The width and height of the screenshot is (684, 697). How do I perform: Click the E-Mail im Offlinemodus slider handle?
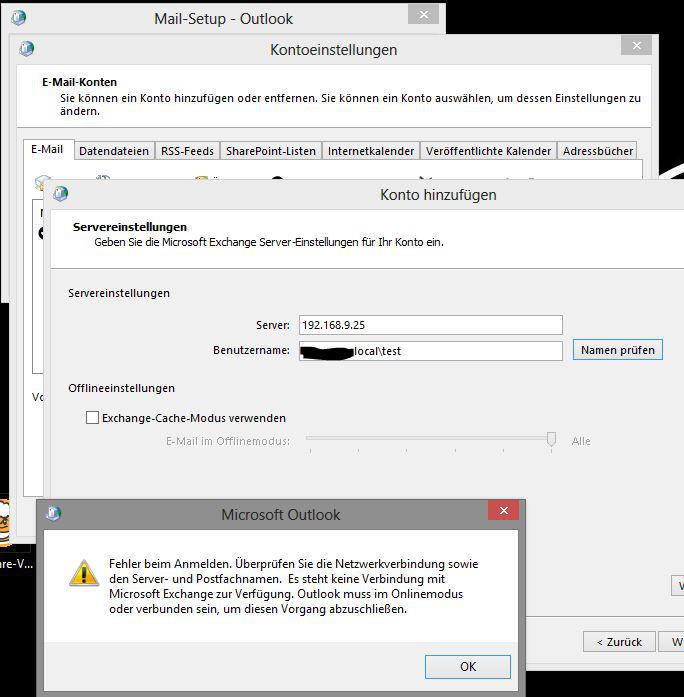coord(551,439)
